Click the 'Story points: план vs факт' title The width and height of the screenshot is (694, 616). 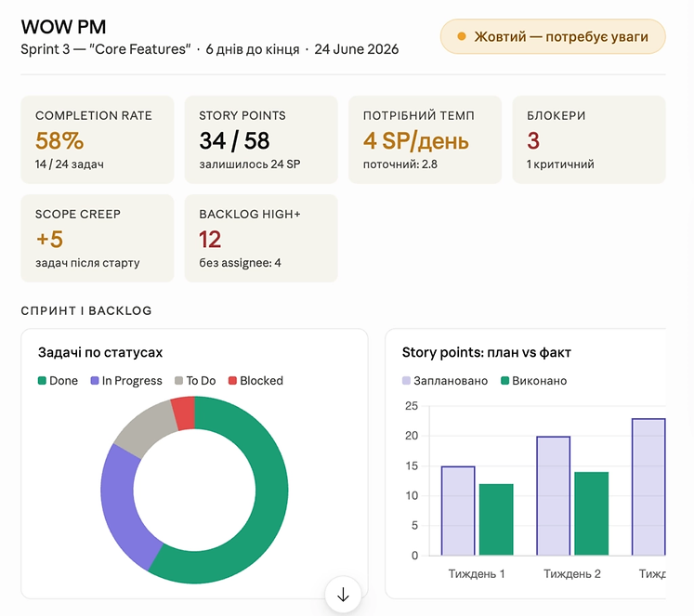487,352
